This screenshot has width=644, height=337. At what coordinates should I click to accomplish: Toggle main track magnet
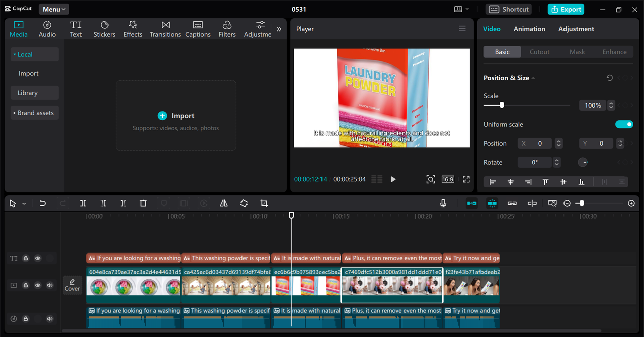pyautogui.click(x=472, y=203)
